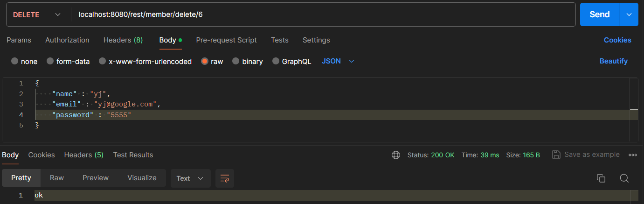Open the Test Results tab

click(133, 155)
